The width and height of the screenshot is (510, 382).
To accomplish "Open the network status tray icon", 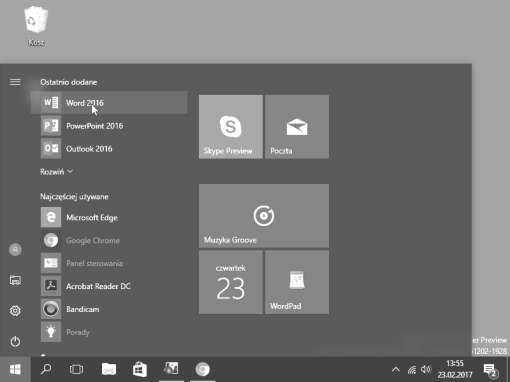I will (412, 369).
